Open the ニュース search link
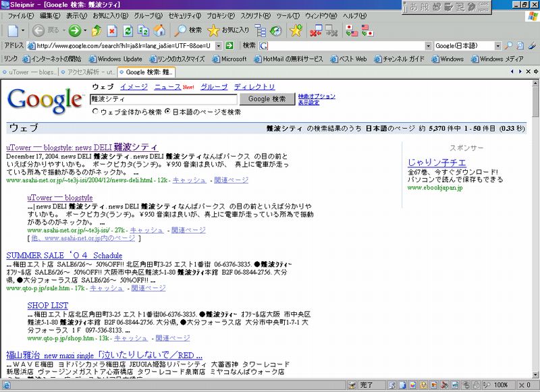 pos(167,87)
